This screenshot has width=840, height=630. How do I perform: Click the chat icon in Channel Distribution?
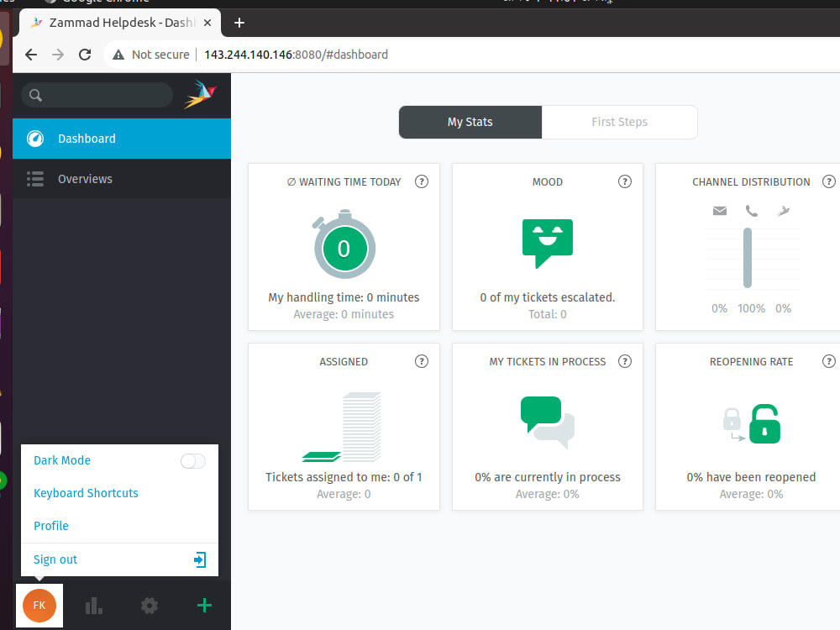coord(783,210)
